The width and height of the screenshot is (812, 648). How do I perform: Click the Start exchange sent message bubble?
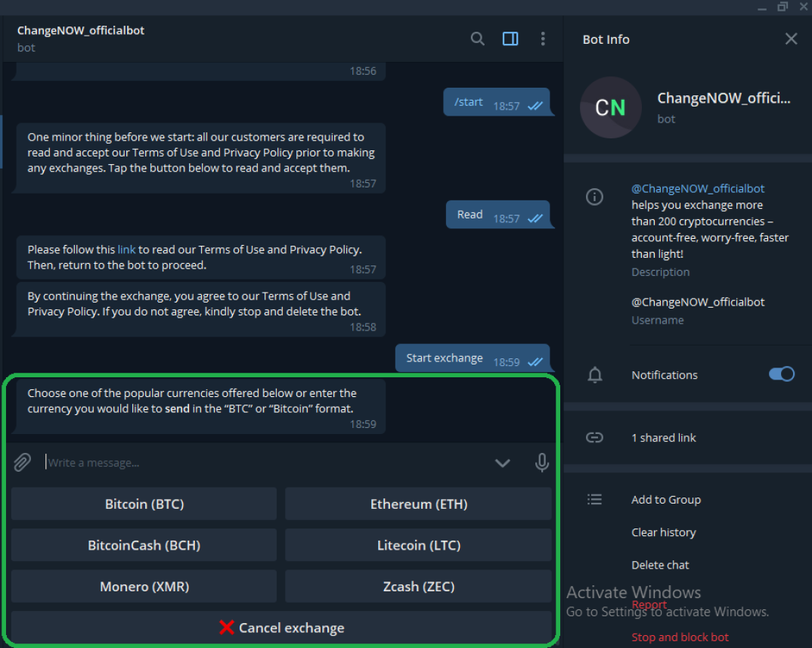pos(473,358)
